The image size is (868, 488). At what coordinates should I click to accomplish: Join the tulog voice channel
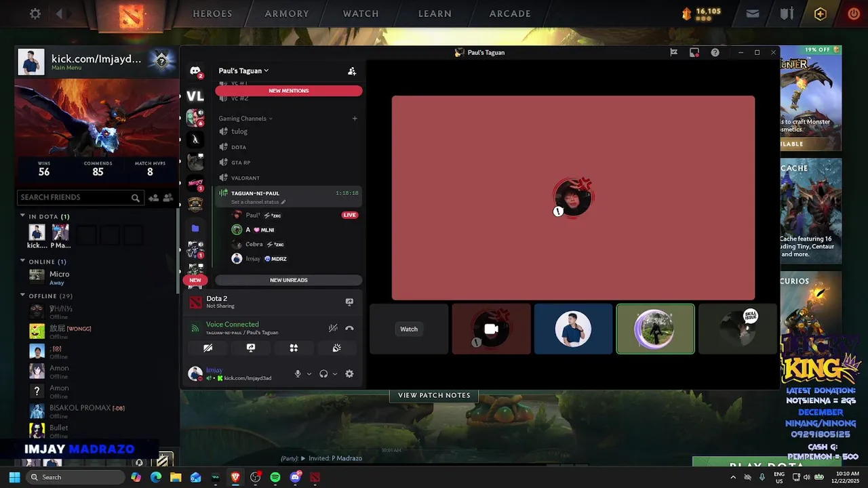coord(288,131)
